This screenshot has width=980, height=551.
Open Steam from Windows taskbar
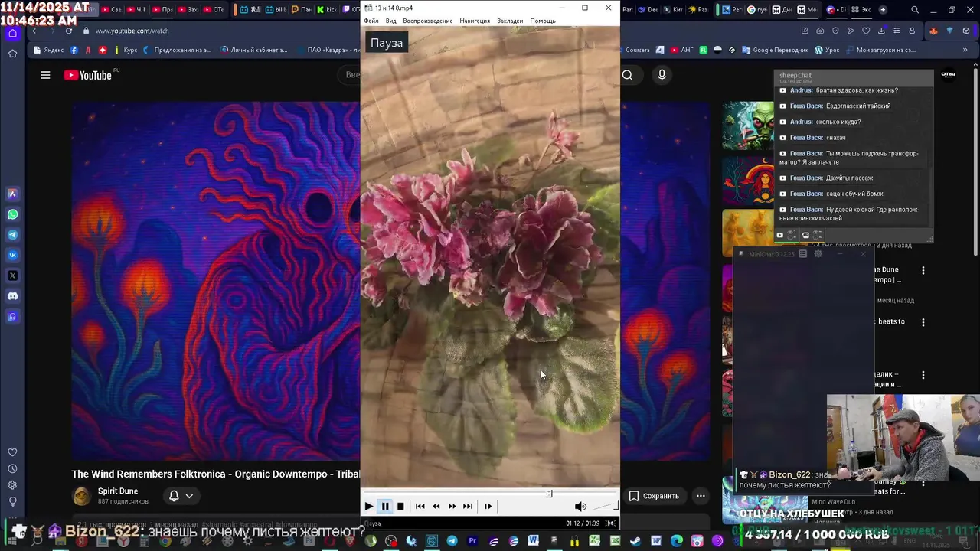[x=635, y=541]
